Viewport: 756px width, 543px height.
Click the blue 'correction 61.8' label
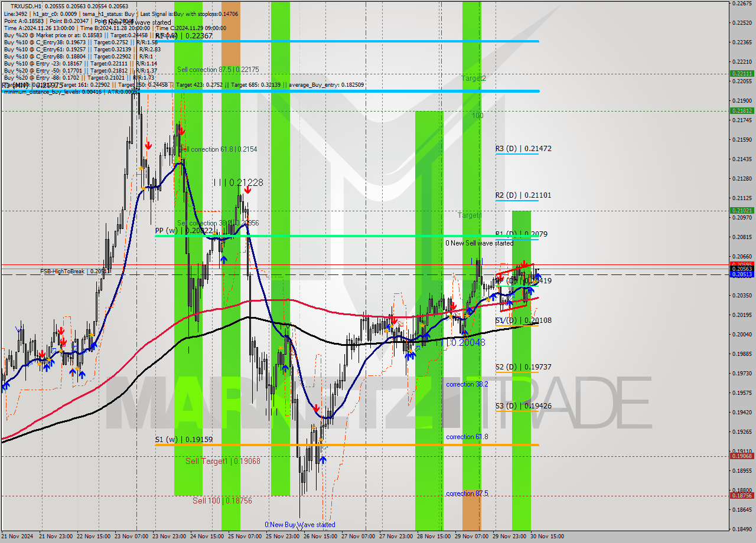467,437
